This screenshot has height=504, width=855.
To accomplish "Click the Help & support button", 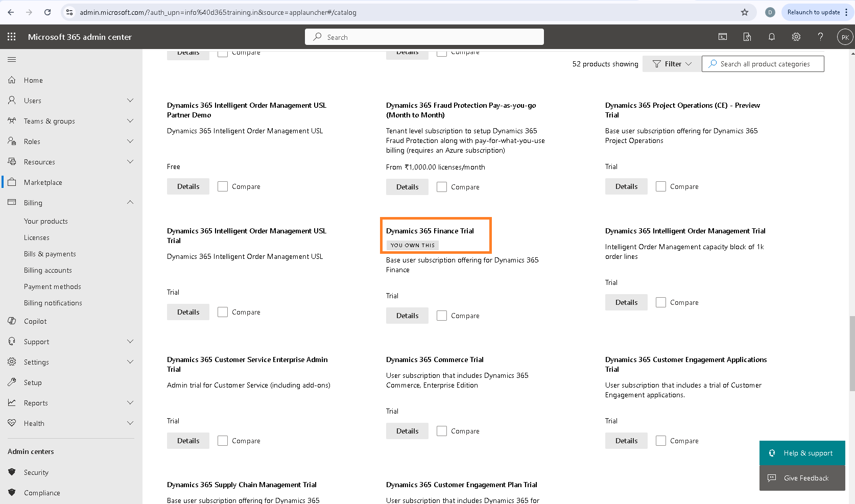I will pyautogui.click(x=802, y=453).
